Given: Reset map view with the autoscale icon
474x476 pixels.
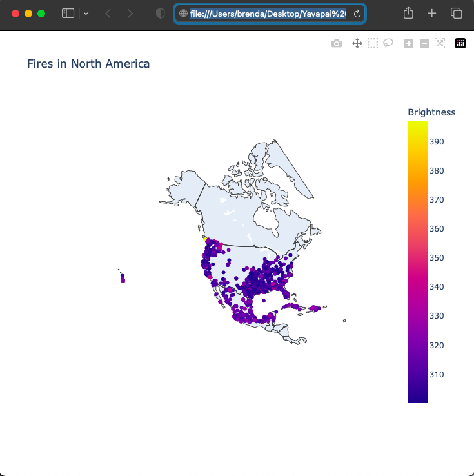Looking at the screenshot, I should tap(440, 43).
